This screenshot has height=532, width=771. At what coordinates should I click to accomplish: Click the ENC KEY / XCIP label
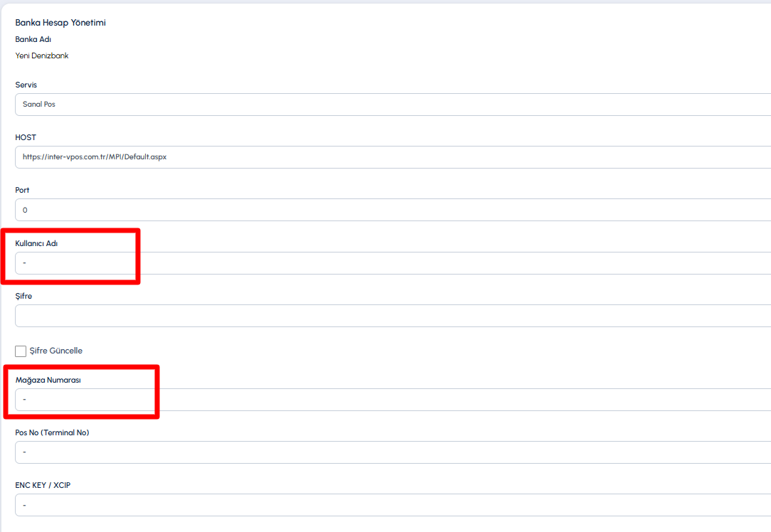point(43,485)
